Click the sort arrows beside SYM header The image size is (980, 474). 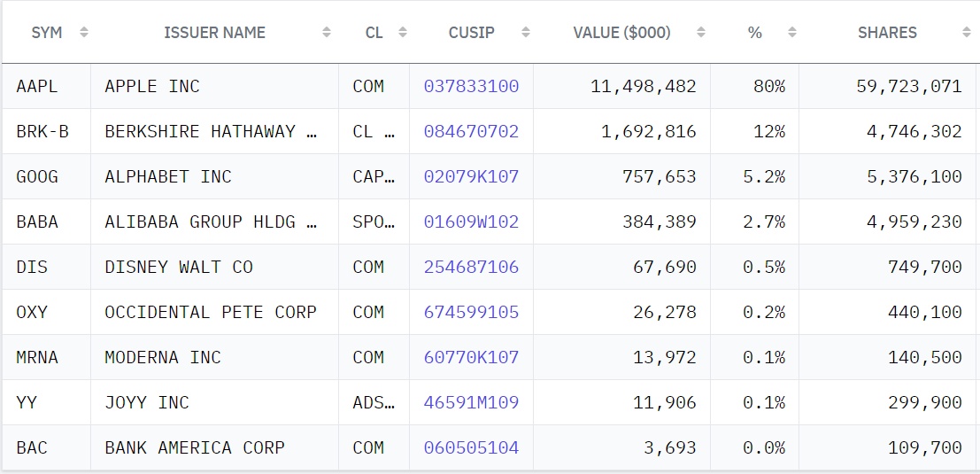pos(84,33)
